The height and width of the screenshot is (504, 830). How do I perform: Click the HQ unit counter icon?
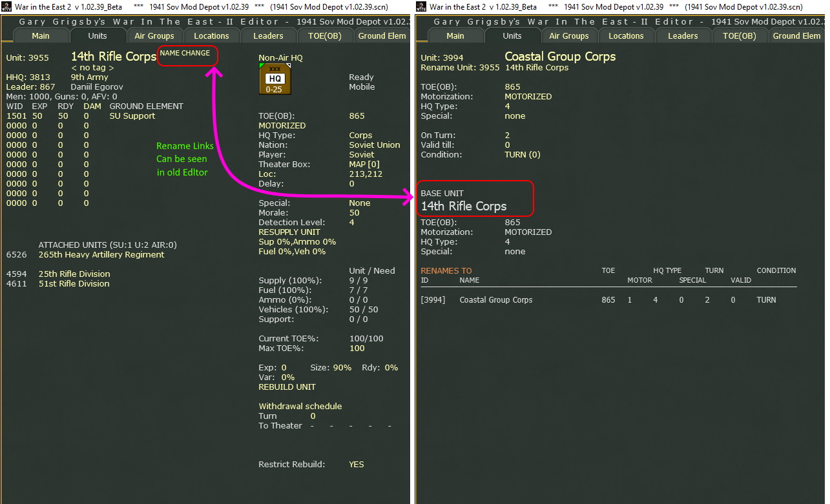[275, 79]
